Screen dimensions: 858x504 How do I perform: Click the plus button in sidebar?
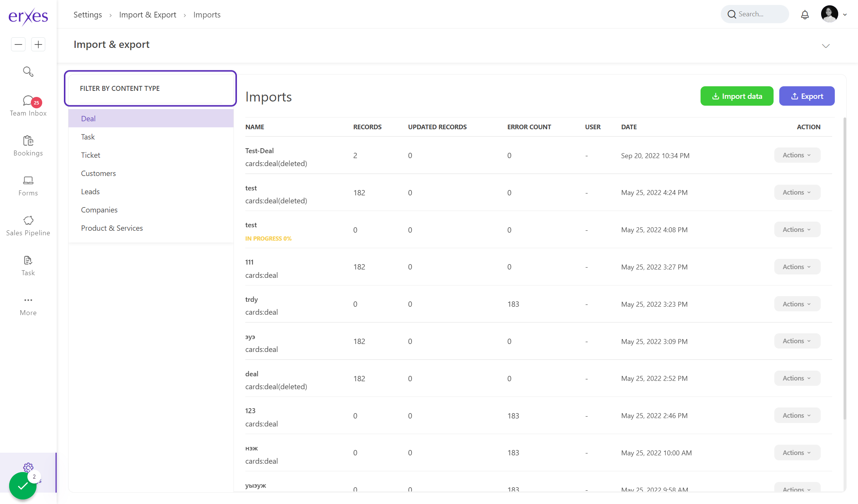click(x=38, y=44)
